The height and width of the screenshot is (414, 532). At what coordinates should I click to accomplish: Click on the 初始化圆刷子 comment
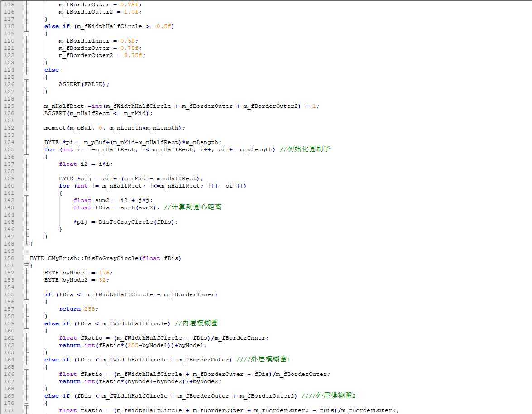point(305,149)
